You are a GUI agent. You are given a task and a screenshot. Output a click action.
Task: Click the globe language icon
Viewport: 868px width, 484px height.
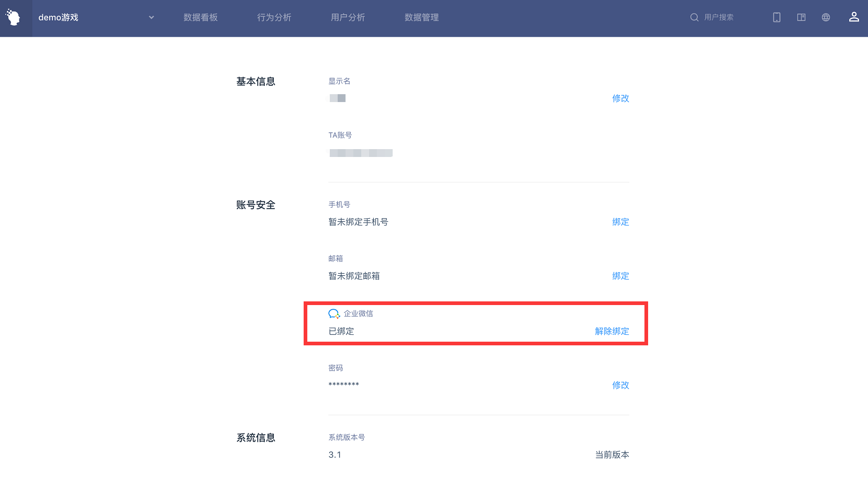click(826, 17)
